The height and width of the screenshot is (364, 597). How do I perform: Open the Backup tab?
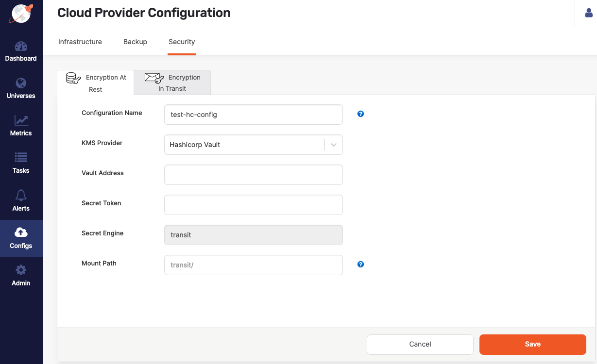(135, 42)
